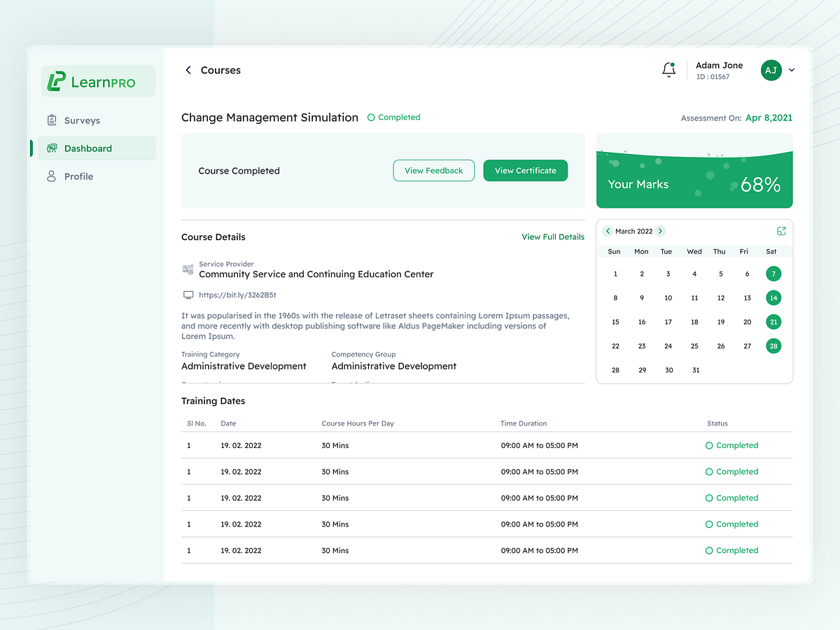Open the account dropdown beside Adam Jone
Viewport: 840px width, 630px height.
tap(791, 70)
